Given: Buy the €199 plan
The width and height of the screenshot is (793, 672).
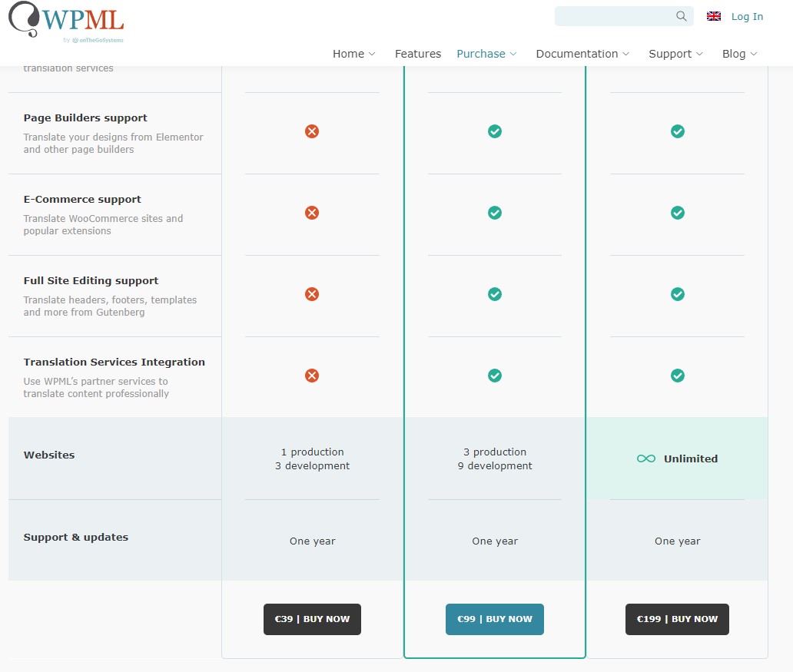Looking at the screenshot, I should coord(677,619).
